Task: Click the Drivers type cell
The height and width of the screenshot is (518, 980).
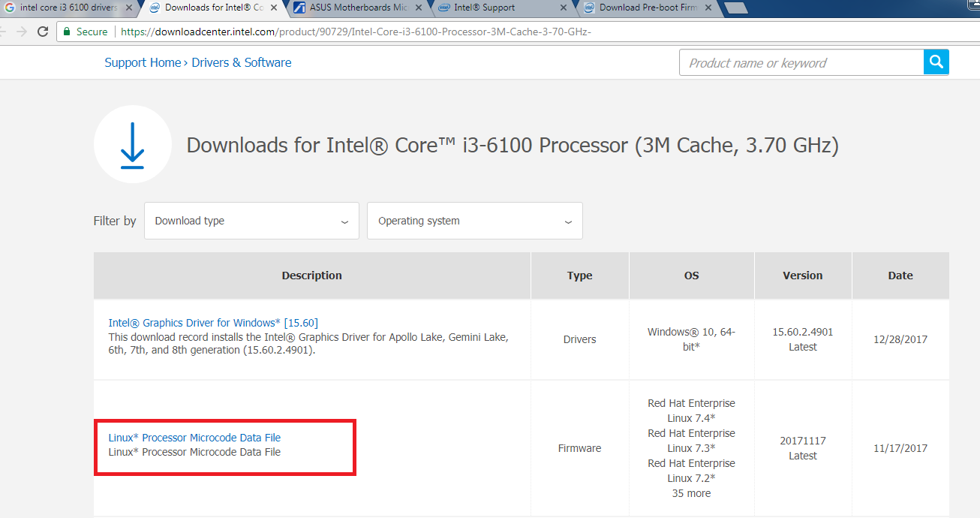Action: [x=580, y=339]
